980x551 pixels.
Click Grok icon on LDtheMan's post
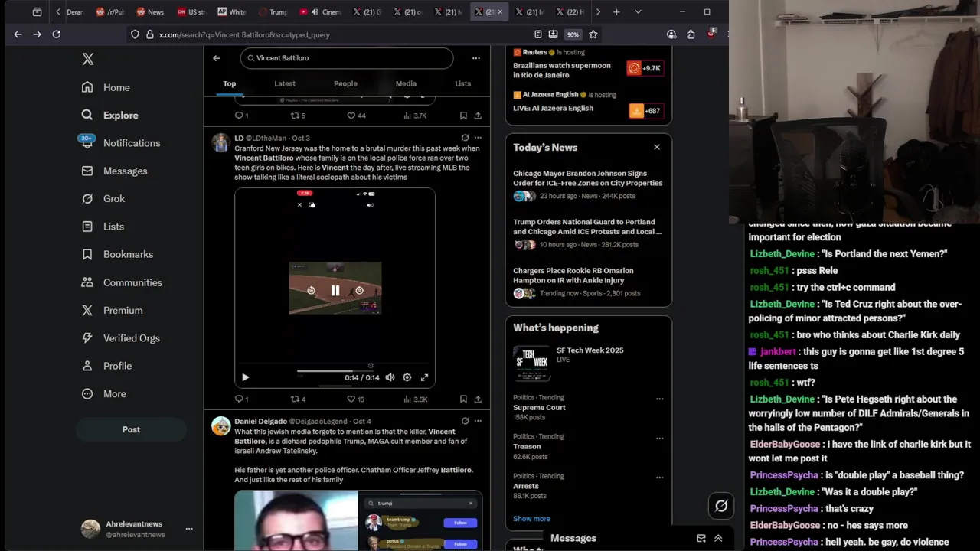tap(465, 138)
